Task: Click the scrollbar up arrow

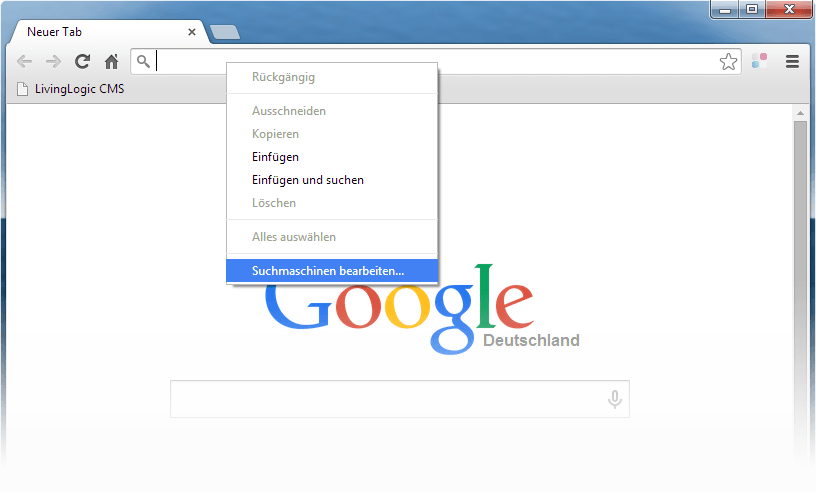Action: click(x=800, y=113)
